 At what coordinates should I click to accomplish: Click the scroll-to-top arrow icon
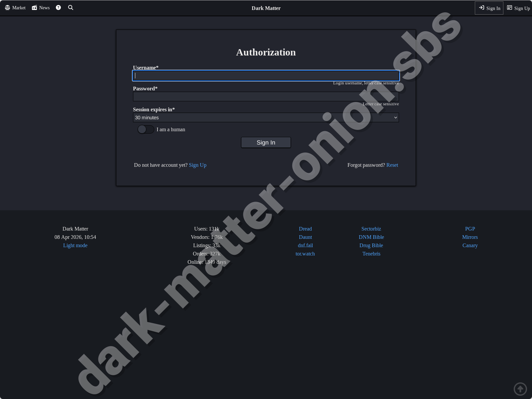coord(520,389)
